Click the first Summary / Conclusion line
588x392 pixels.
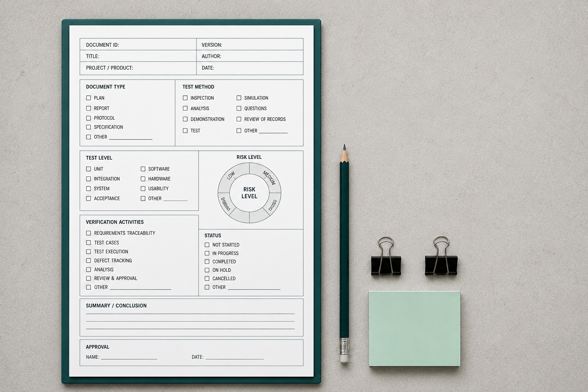pyautogui.click(x=190, y=313)
